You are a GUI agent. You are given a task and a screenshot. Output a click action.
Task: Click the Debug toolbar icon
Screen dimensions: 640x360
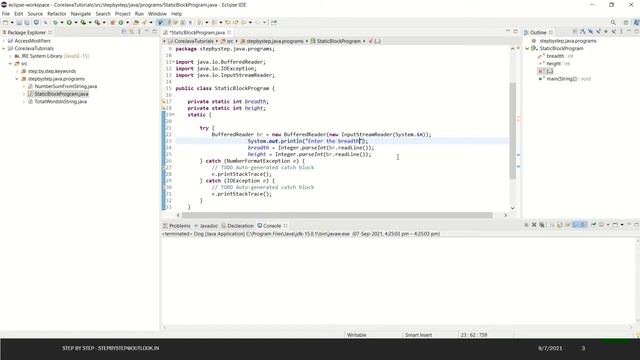55,22
